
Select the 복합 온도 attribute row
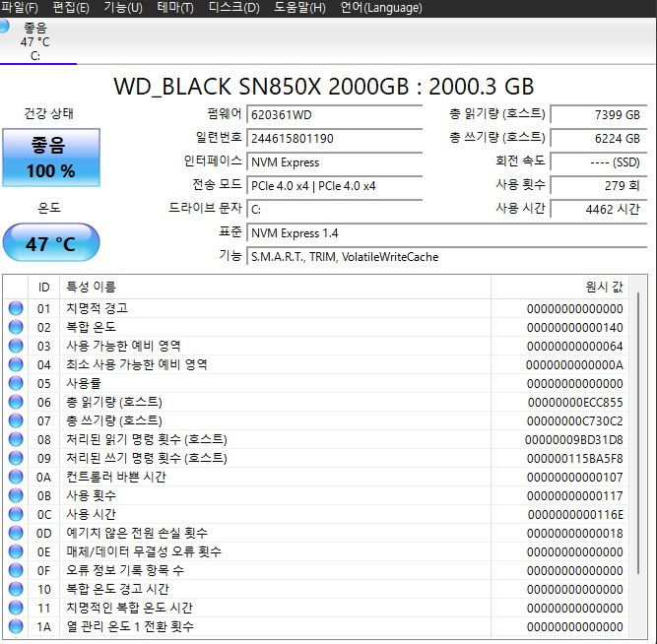click(316, 327)
